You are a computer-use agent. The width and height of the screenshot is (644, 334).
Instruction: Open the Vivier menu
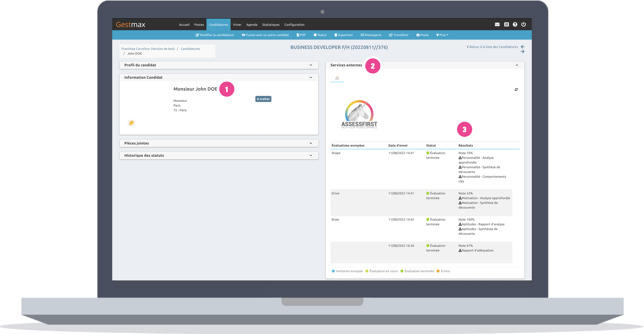coord(237,25)
